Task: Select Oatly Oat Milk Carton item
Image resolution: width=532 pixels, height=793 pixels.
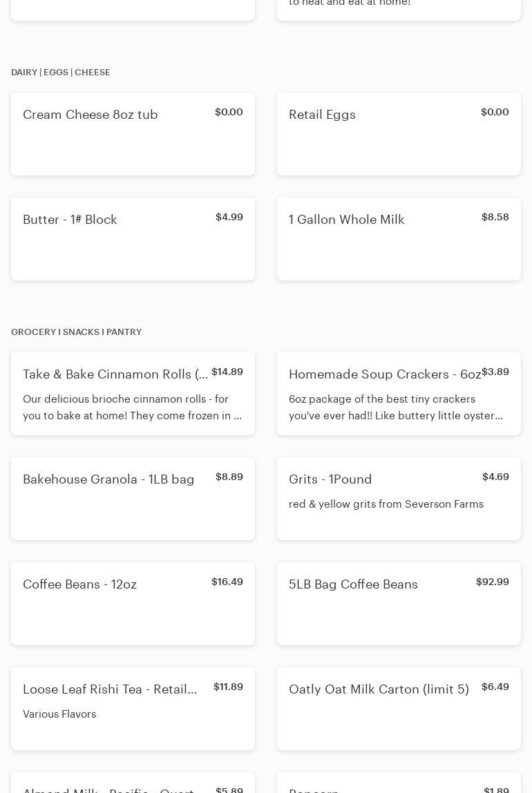Action: (399, 709)
